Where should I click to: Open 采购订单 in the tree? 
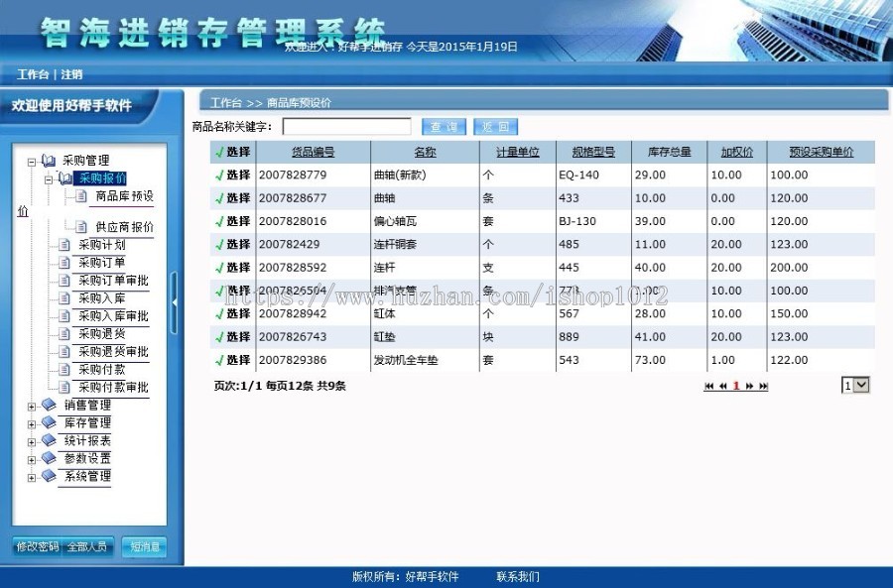coord(102,263)
